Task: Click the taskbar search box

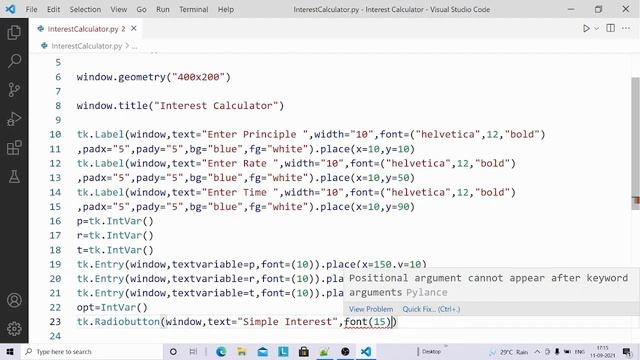Action: 92,351
